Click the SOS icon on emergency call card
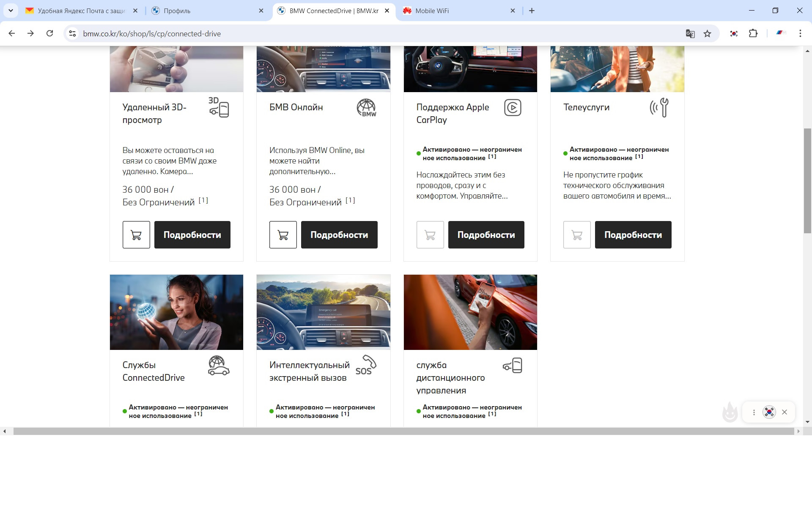 pos(366,365)
